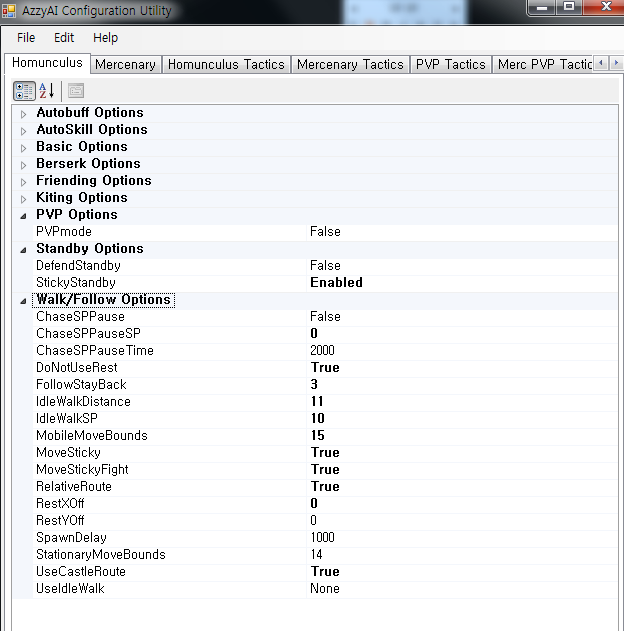Select the PVPmode False value

click(x=325, y=232)
